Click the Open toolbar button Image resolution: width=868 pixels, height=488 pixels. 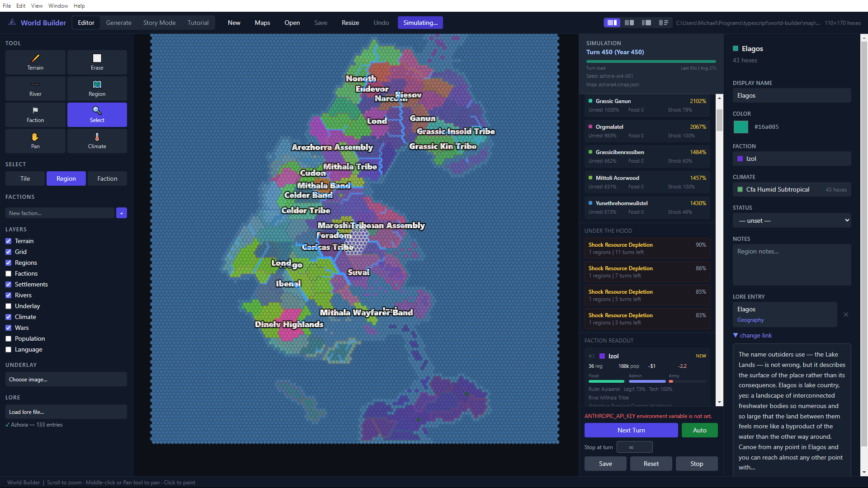point(292,23)
